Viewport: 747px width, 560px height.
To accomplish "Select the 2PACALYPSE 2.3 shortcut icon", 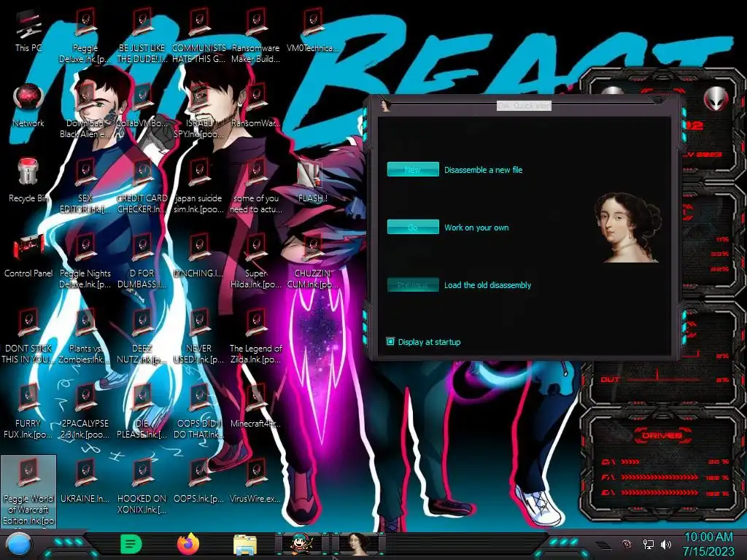I will pyautogui.click(x=85, y=411).
